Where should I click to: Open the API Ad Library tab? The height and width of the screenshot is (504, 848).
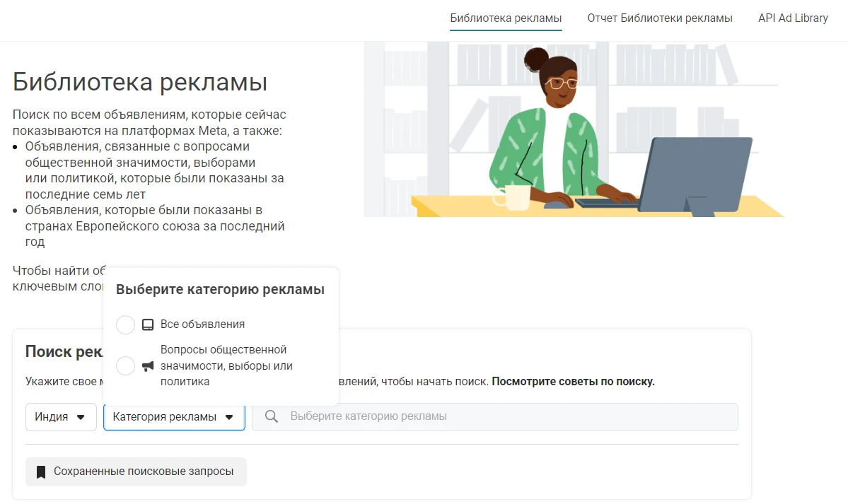[793, 18]
